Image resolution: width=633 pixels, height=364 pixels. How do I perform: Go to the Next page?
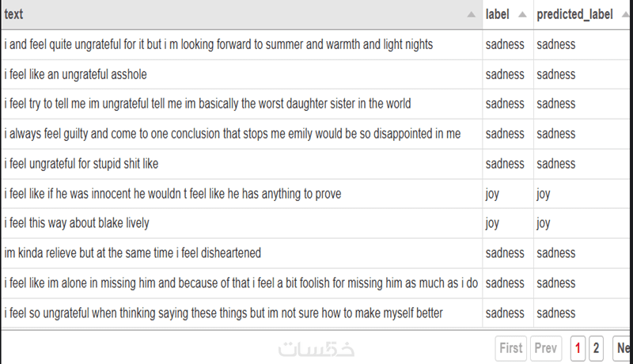coord(623,348)
